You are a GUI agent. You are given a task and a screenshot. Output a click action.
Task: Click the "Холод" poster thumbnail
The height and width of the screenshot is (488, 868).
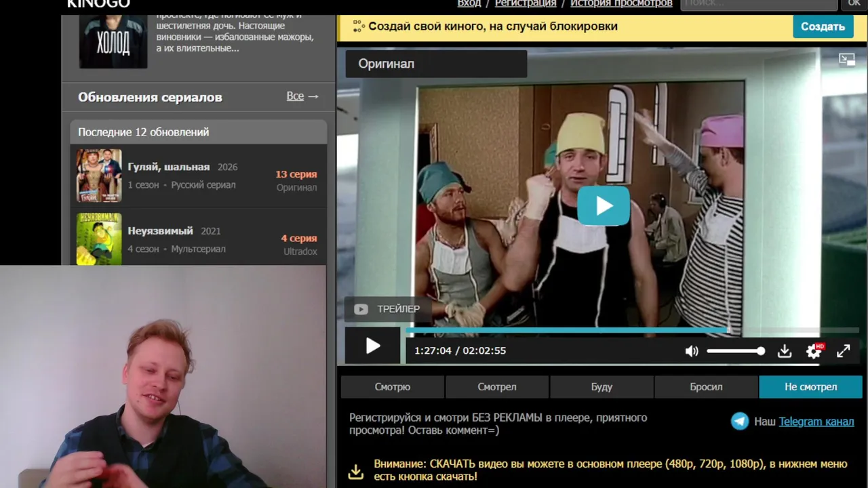coord(113,41)
